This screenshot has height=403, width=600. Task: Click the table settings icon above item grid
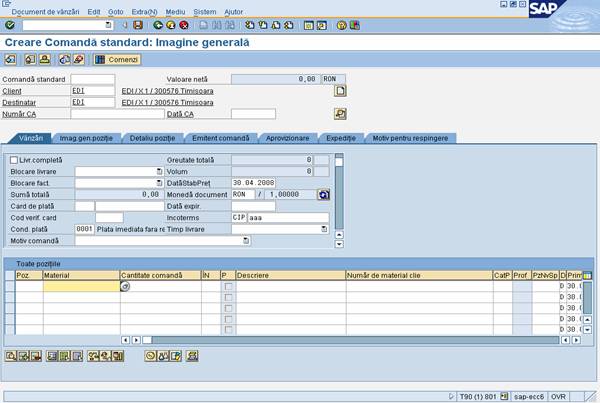click(x=587, y=274)
